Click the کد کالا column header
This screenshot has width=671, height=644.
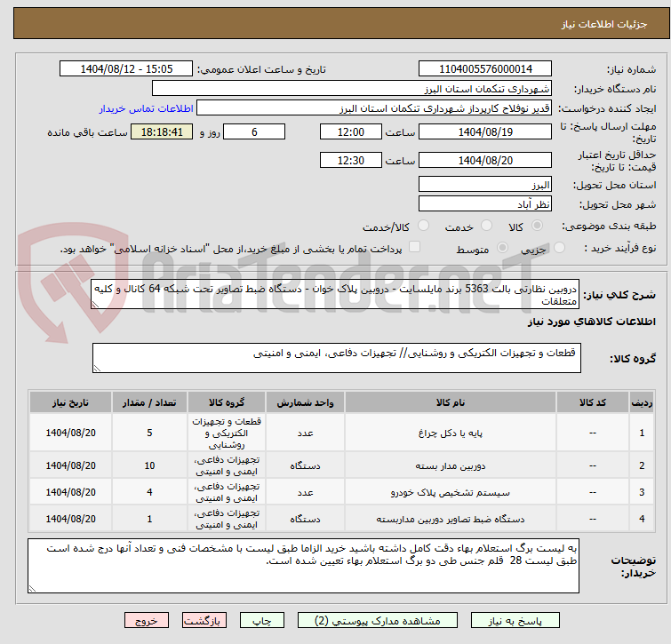tap(593, 402)
